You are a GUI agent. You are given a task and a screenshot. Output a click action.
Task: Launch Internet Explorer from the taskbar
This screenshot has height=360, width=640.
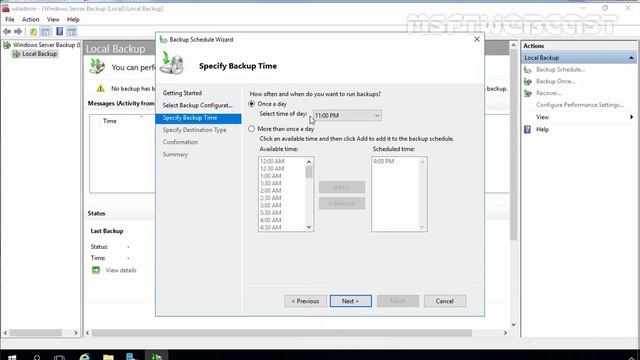pyautogui.click(x=84, y=356)
